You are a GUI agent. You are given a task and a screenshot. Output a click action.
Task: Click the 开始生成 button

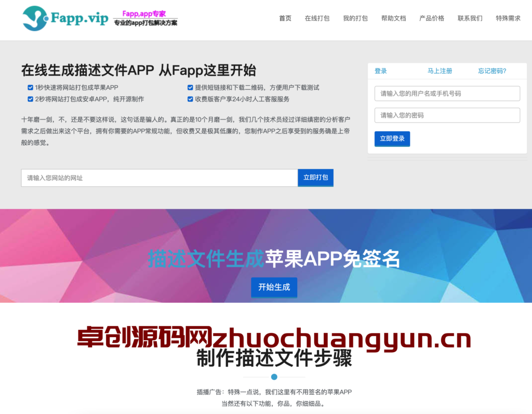click(x=274, y=287)
